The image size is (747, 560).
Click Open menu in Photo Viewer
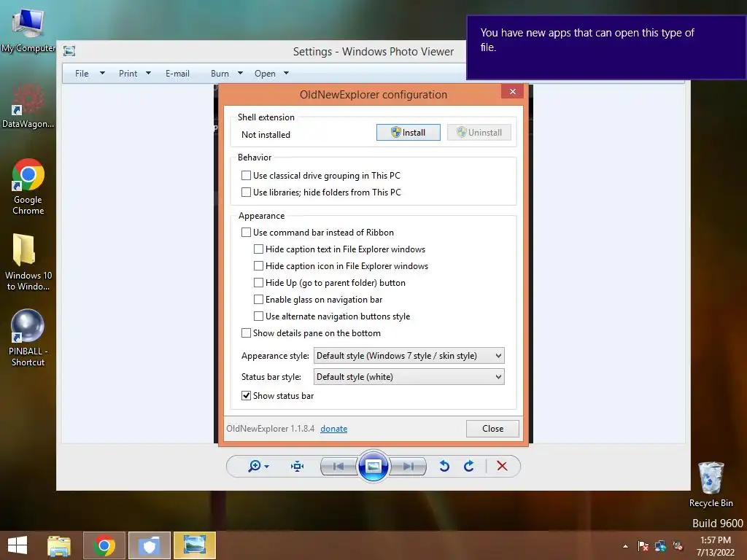[271, 74]
